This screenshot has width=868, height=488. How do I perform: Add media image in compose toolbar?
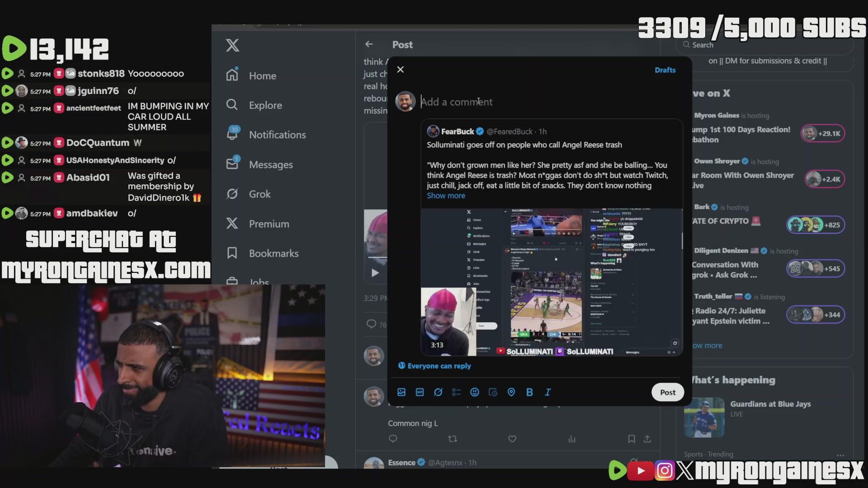[401, 392]
